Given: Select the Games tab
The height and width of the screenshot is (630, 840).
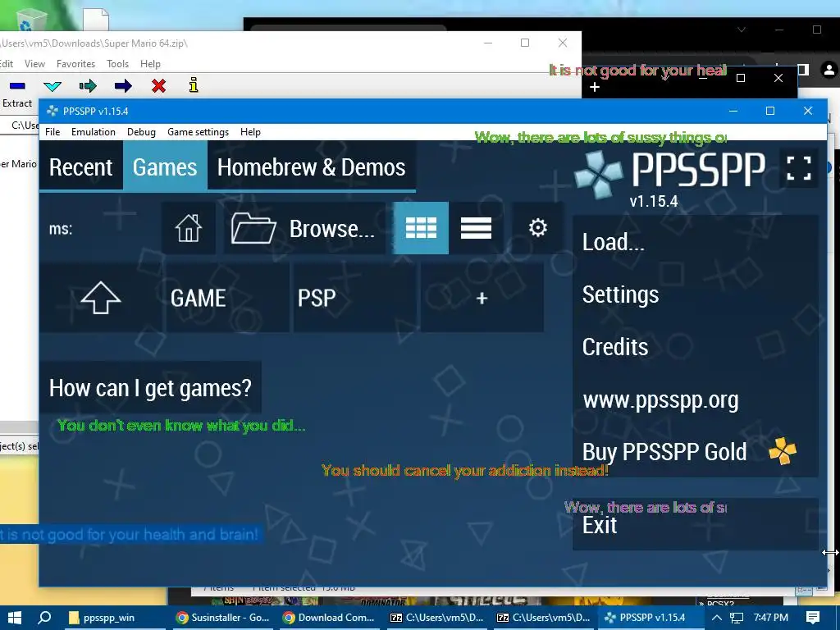Looking at the screenshot, I should [x=165, y=167].
